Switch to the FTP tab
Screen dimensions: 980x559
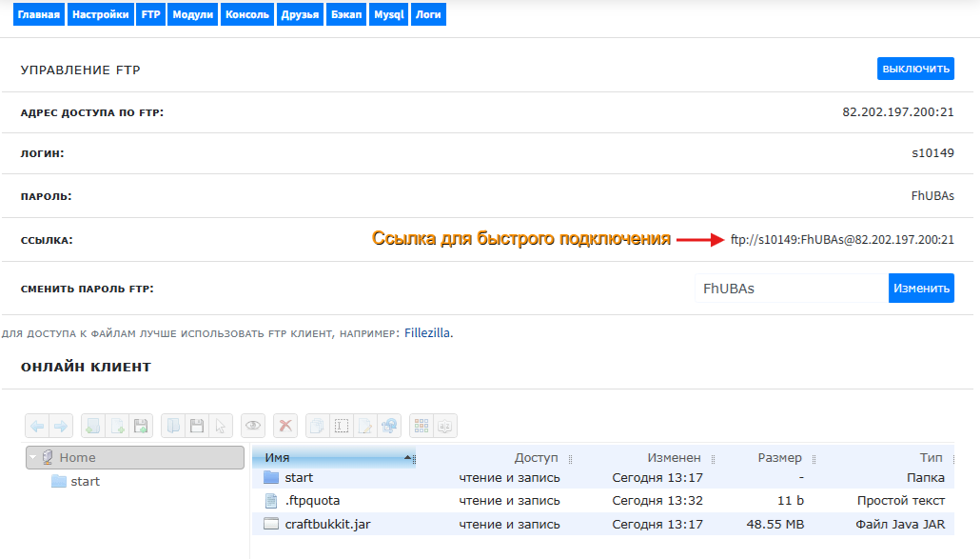pos(150,14)
